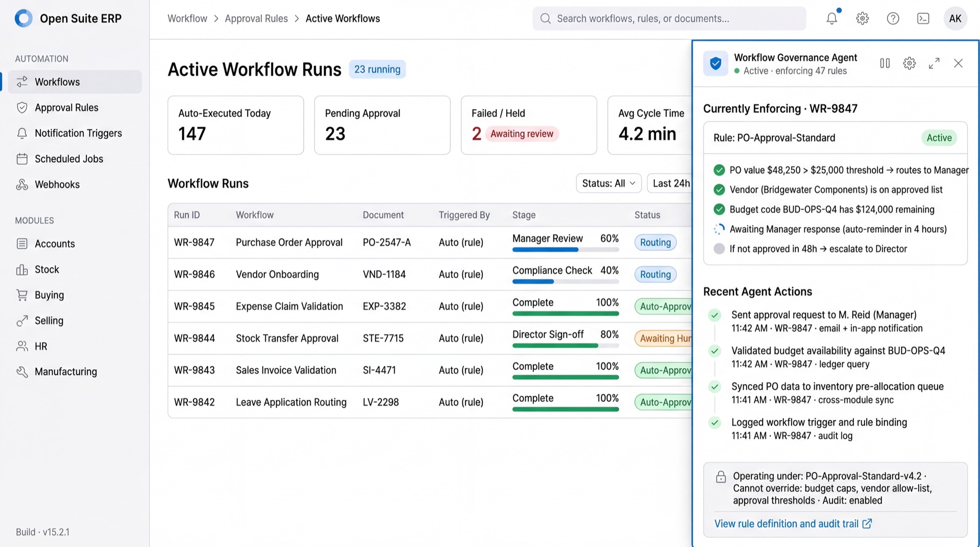This screenshot has width=980, height=547.
Task: Sort by the Run ID column header
Action: pos(187,215)
